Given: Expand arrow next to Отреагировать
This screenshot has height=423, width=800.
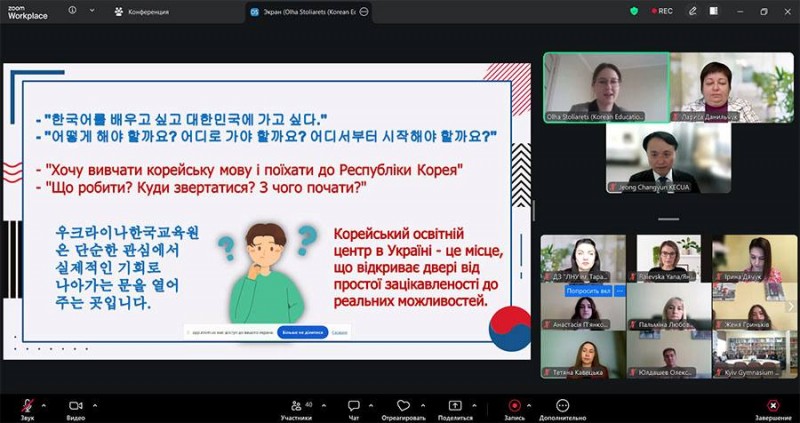Looking at the screenshot, I should click(x=423, y=406).
